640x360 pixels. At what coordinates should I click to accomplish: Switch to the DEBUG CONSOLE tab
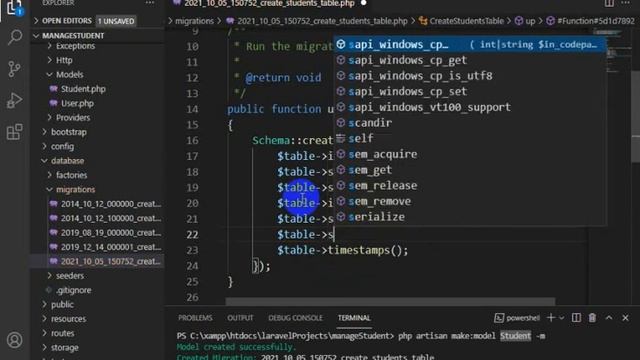coord(296,318)
